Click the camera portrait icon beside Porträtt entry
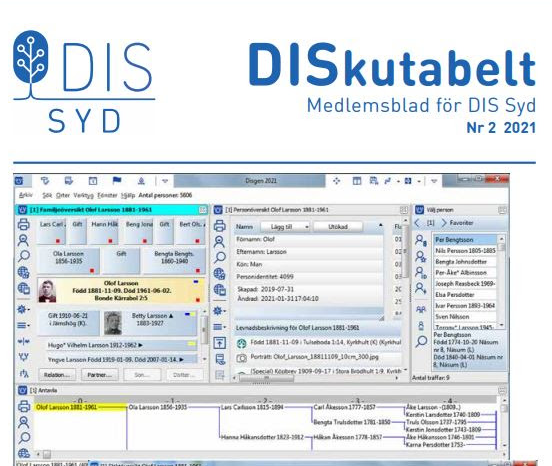This screenshot has width=552, height=466. coord(242,358)
